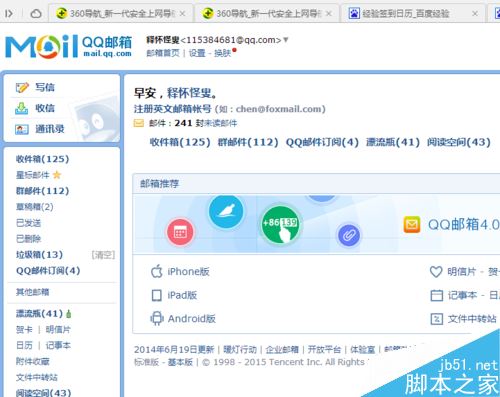The width and height of the screenshot is (500, 397).
Task: Expand the account dropdown arrow after email address
Action: 286,40
